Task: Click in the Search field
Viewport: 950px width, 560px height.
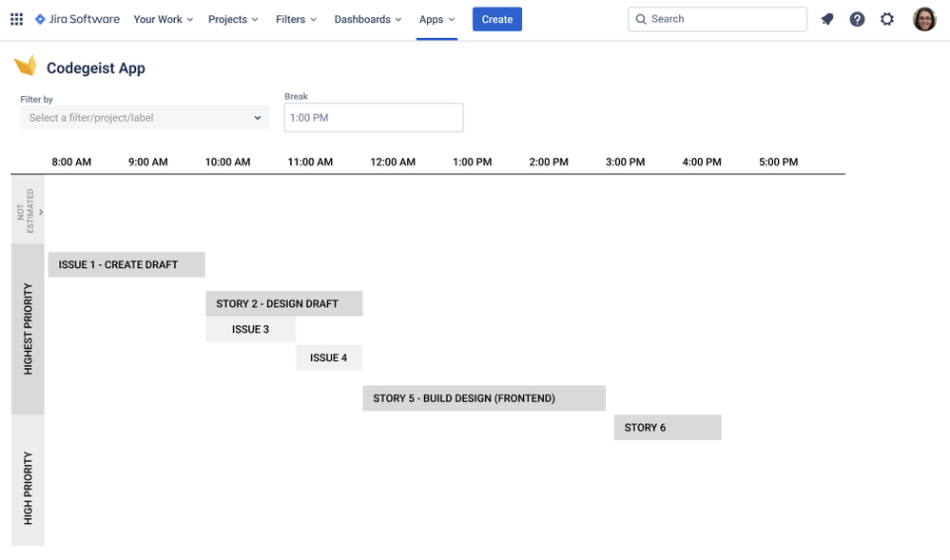Action: [723, 19]
